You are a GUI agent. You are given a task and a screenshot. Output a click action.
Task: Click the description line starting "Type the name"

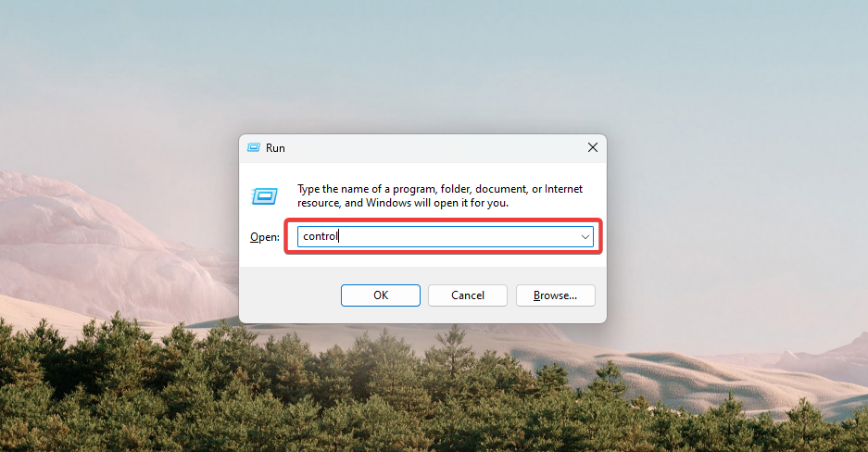pos(440,189)
